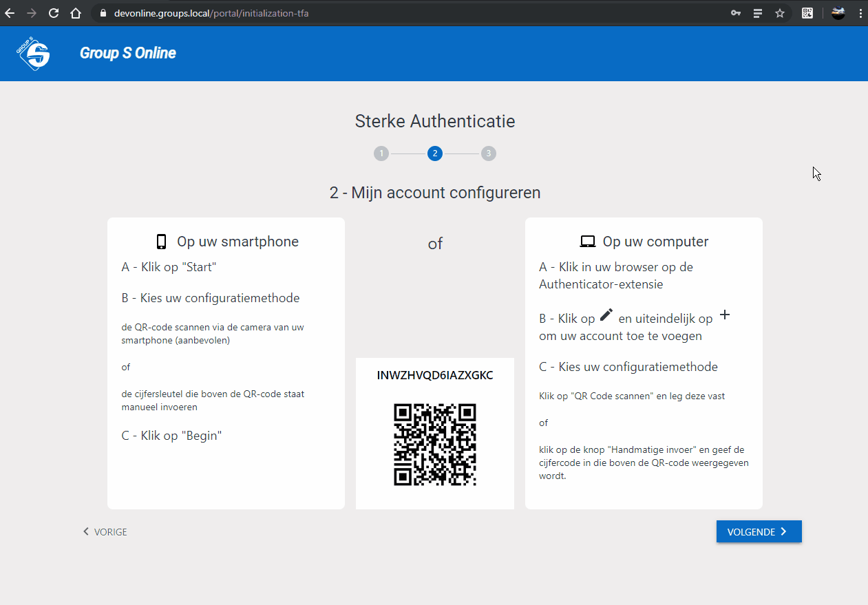Image resolution: width=868 pixels, height=605 pixels.
Task: Click the smartphone icon heading
Action: 162,242
